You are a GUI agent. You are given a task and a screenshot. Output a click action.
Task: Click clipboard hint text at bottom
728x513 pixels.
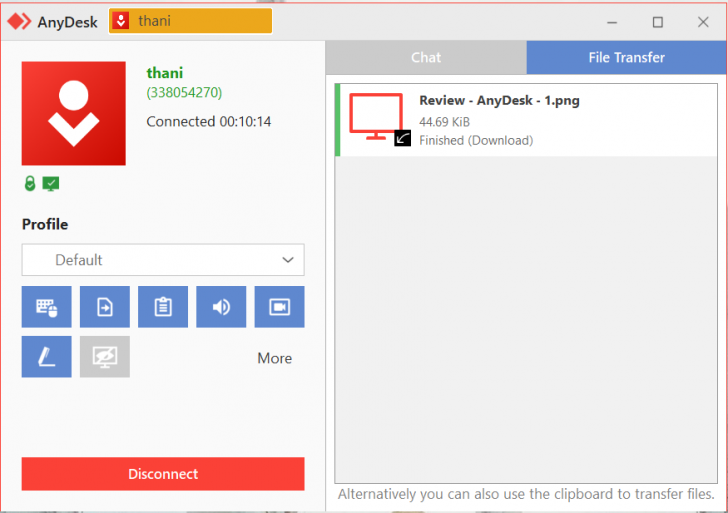(526, 494)
